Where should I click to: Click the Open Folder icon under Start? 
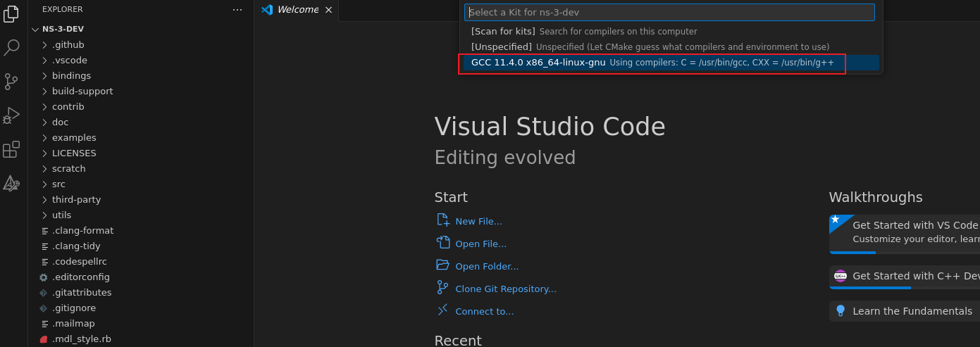(x=442, y=265)
